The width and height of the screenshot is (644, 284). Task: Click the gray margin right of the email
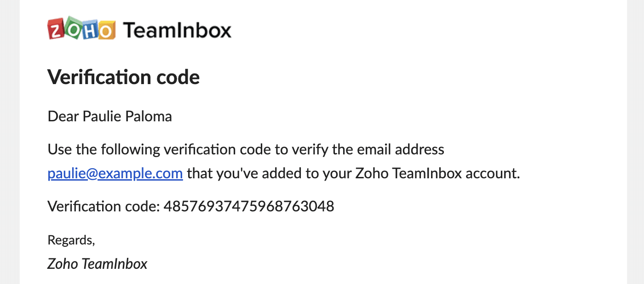(635, 142)
